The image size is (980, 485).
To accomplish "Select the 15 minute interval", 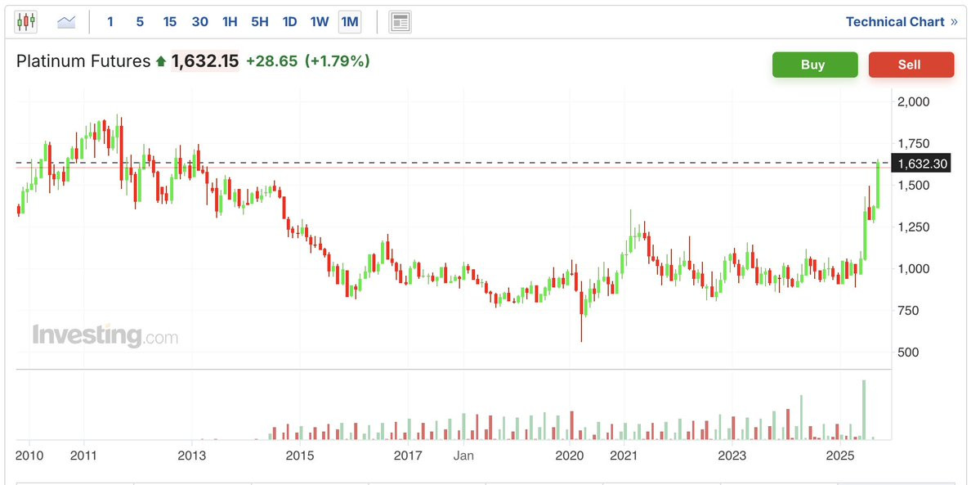I will pyautogui.click(x=170, y=22).
